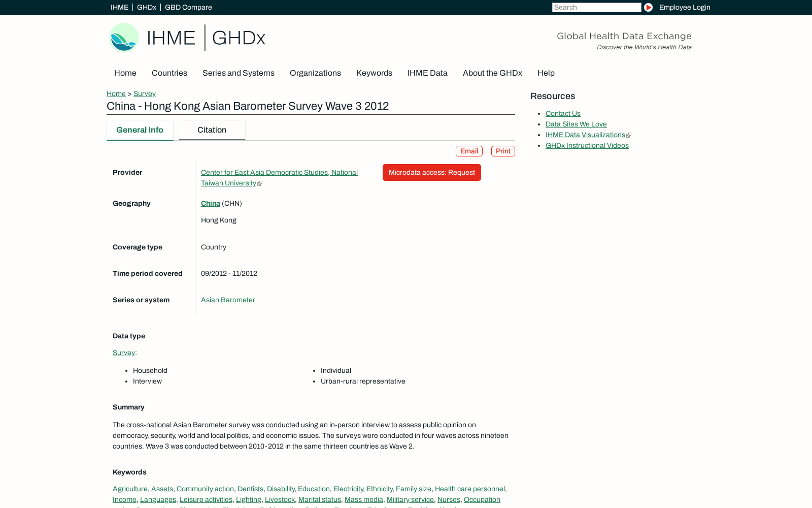The height and width of the screenshot is (508, 812).
Task: Open the Contact Us link
Action: 563,113
